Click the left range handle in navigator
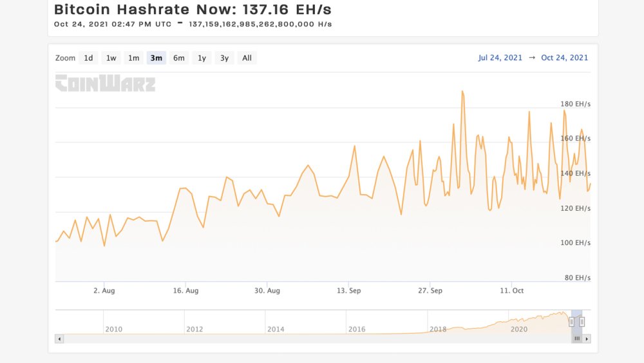The height and width of the screenshot is (363, 644). coord(571,321)
